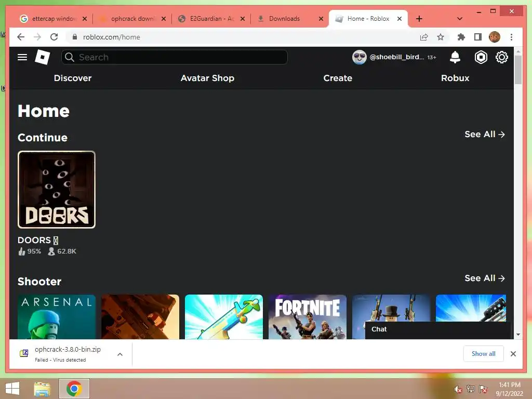The width and height of the screenshot is (532, 399).
Task: Open the Arsenal game thumbnail
Action: [x=57, y=317]
